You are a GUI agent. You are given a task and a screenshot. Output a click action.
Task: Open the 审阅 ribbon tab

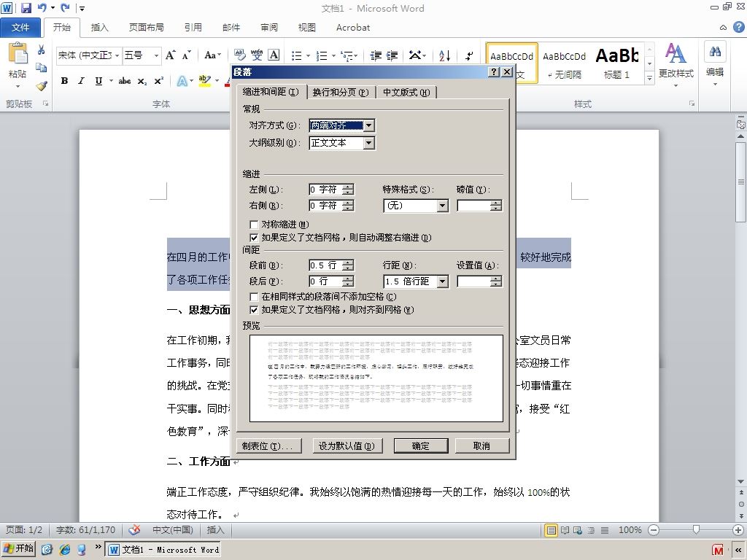pos(269,28)
